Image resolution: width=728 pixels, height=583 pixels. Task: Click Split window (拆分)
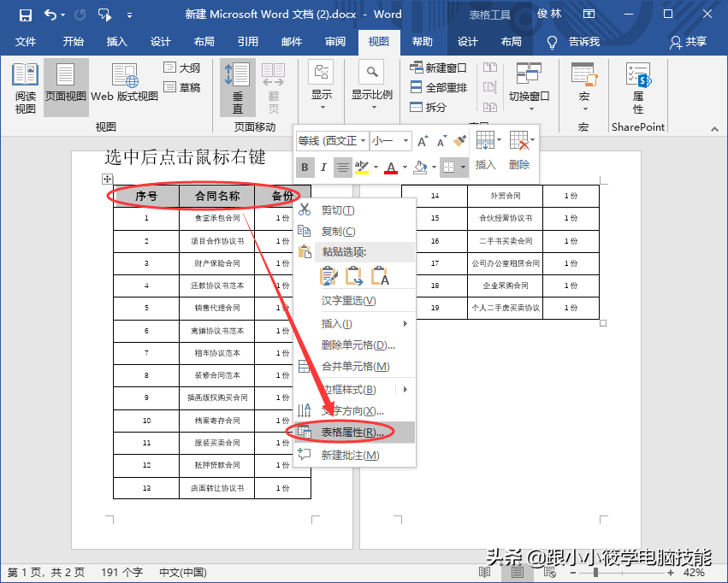click(x=428, y=107)
